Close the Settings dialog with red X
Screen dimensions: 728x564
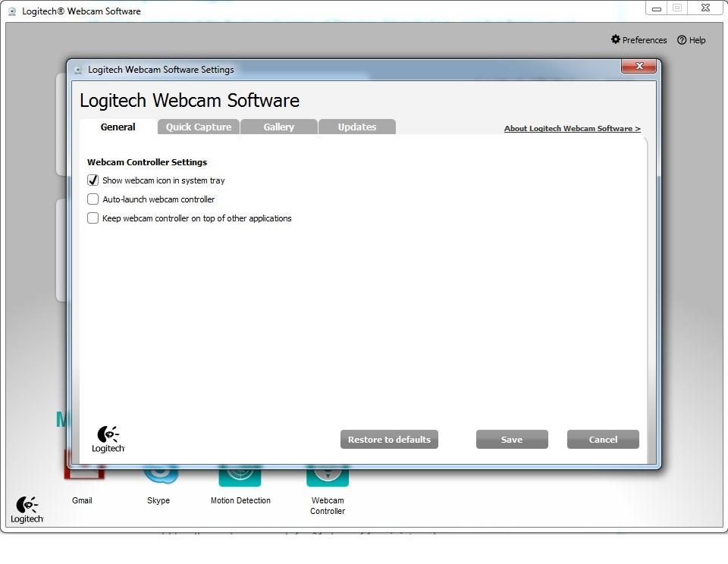click(639, 66)
